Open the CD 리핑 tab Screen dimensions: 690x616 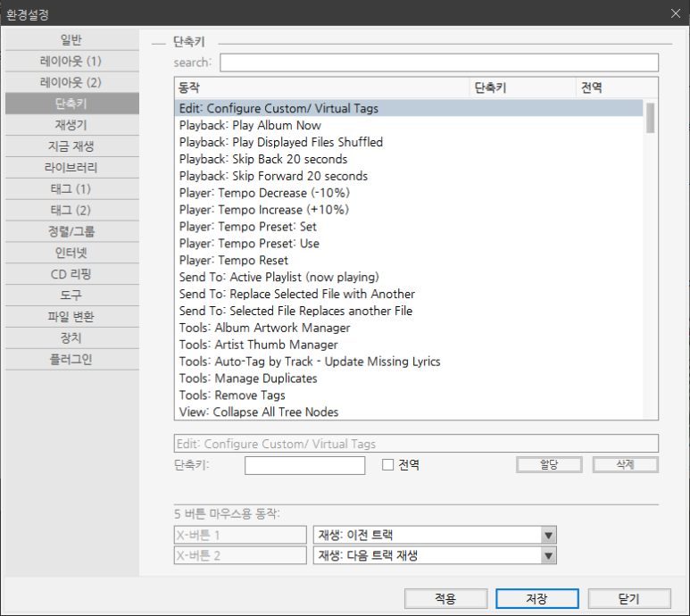click(x=72, y=274)
